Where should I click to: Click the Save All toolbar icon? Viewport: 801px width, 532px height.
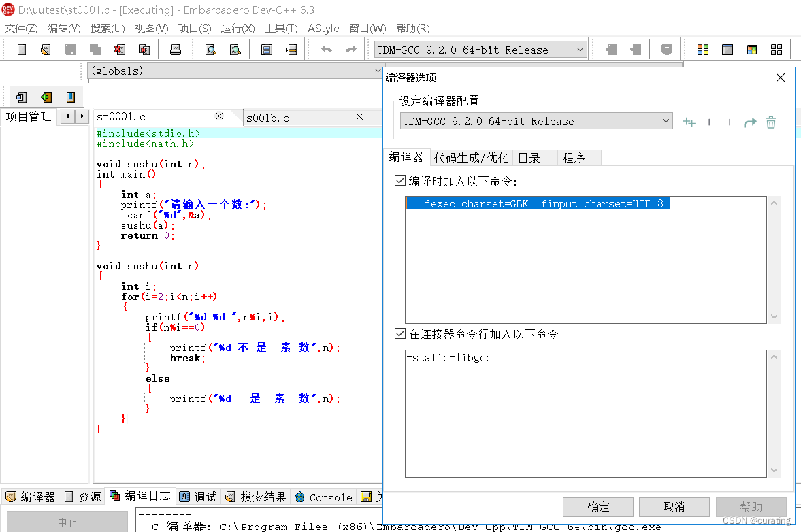click(x=95, y=50)
